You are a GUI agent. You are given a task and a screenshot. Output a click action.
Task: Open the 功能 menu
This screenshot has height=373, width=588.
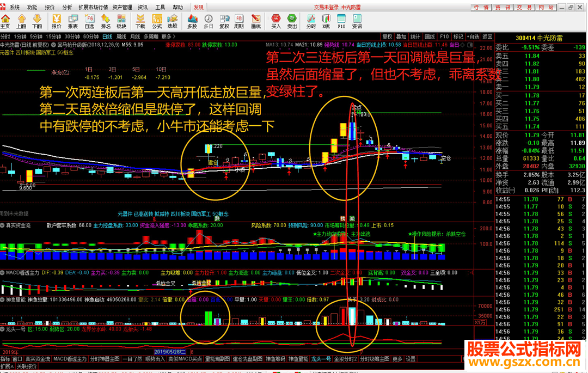(x=32, y=7)
